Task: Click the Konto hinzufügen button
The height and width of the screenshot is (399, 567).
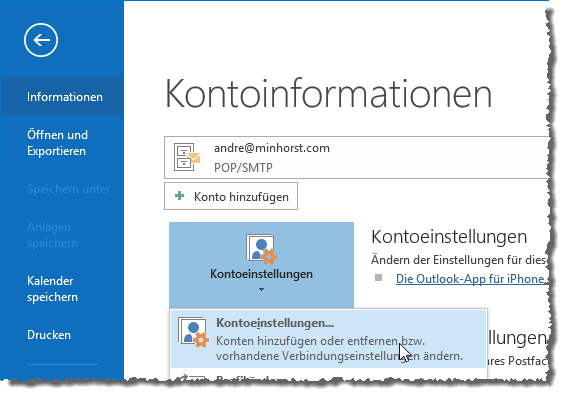Action: point(231,196)
